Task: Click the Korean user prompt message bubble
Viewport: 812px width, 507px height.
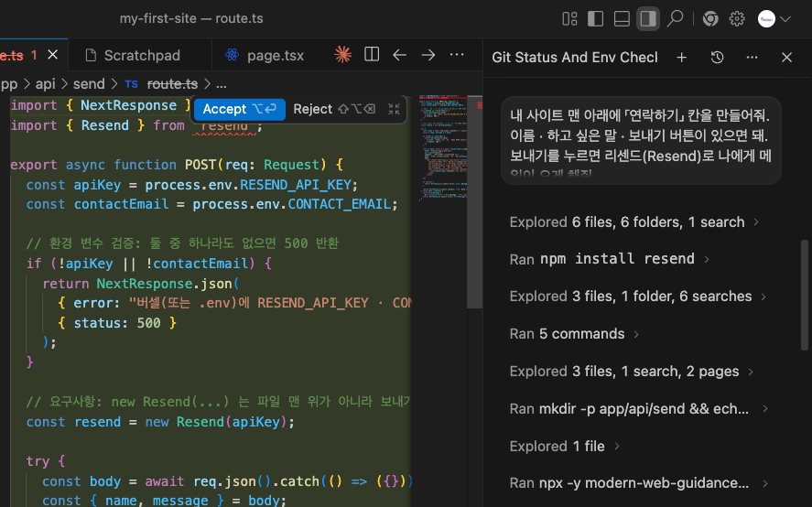Action: click(641, 140)
